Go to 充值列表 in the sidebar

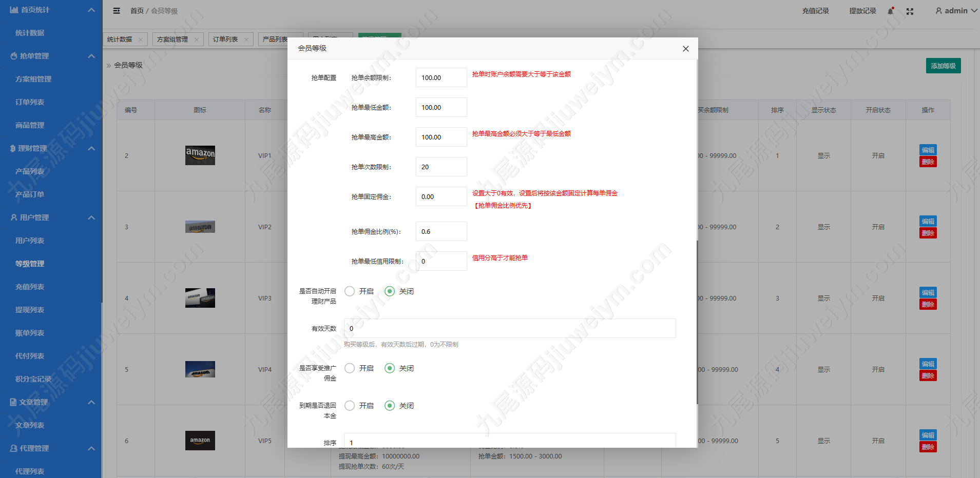30,287
